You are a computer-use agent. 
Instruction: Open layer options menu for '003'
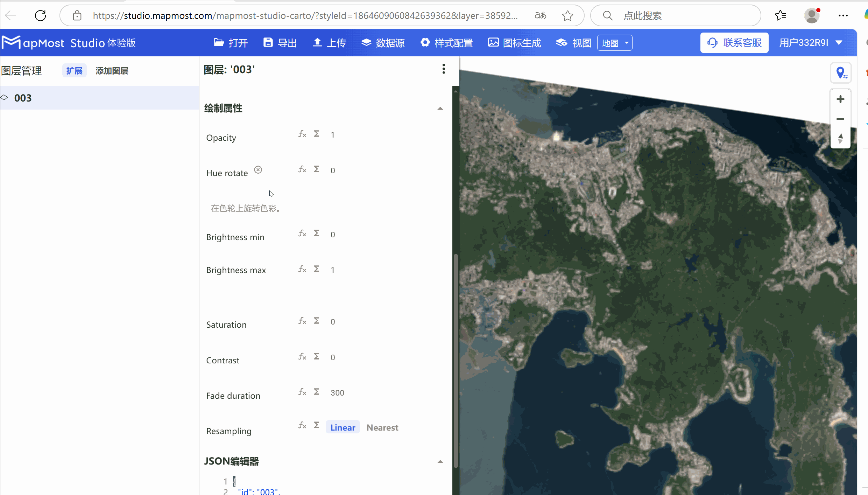click(x=443, y=69)
